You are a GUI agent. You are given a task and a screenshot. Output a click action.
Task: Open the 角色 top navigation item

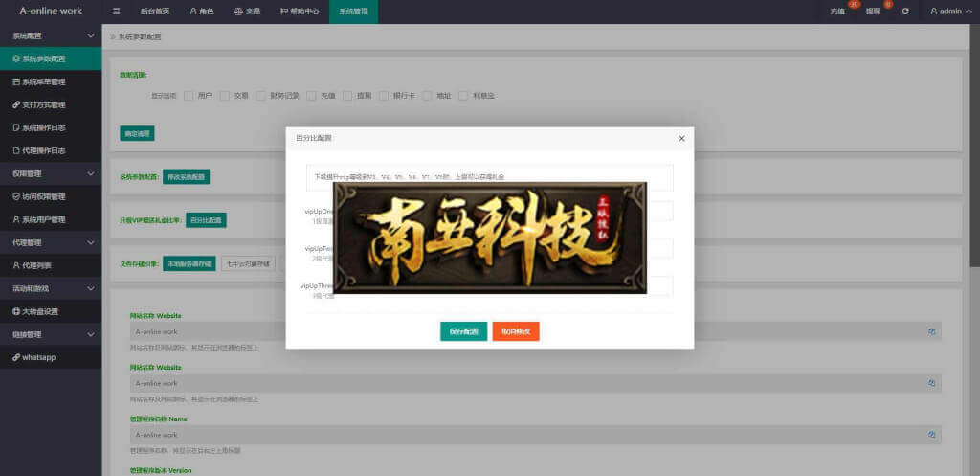202,11
